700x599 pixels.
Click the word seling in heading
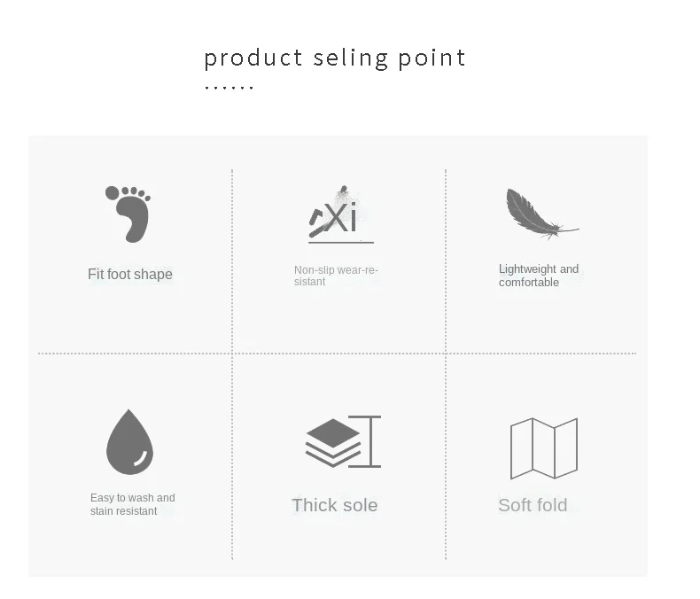click(351, 58)
